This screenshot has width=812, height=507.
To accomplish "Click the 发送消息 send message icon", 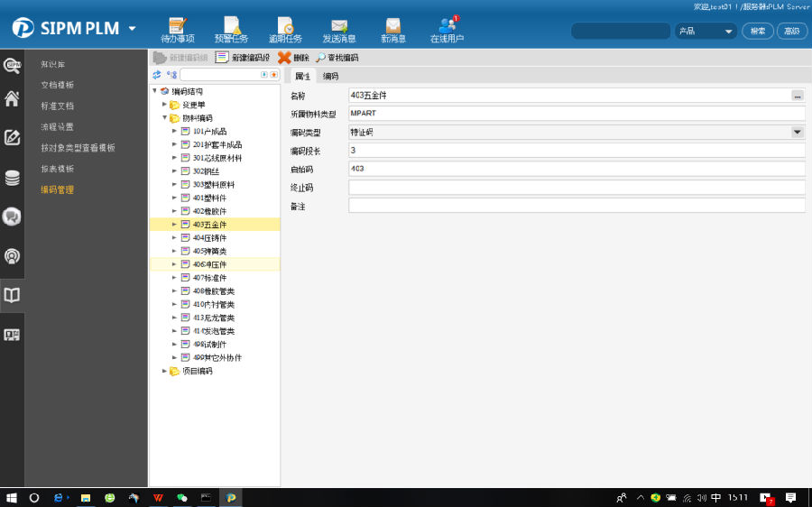I will coord(339,28).
